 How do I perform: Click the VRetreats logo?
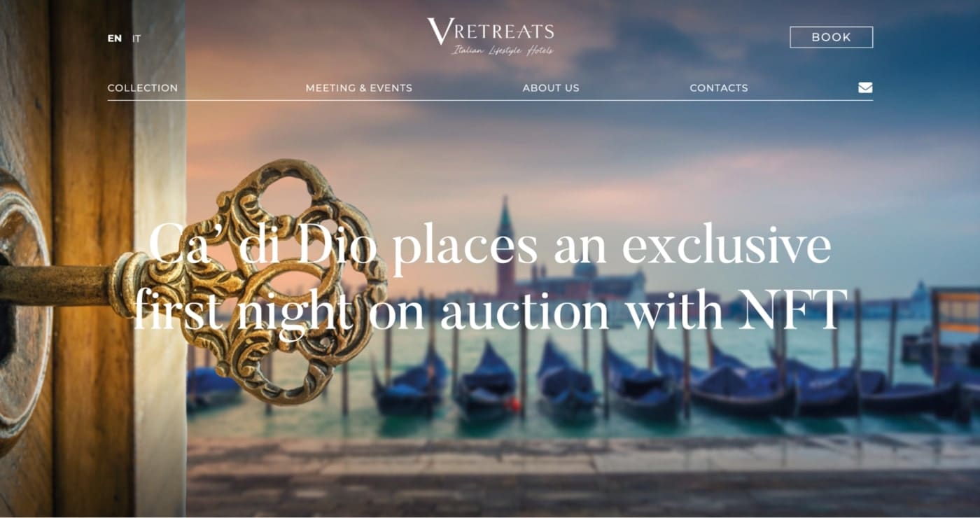[491, 37]
